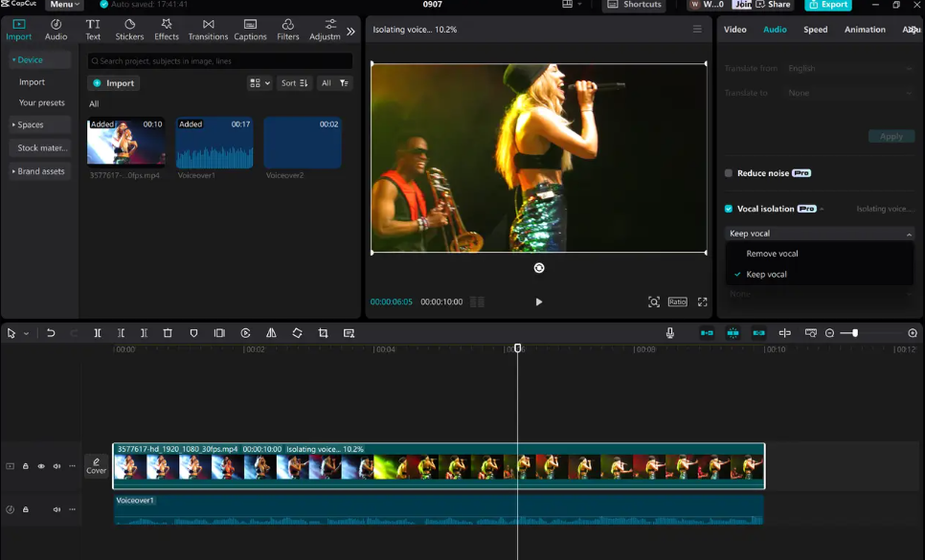Enable the Reduce noise checkbox
The height and width of the screenshot is (560, 925).
728,172
